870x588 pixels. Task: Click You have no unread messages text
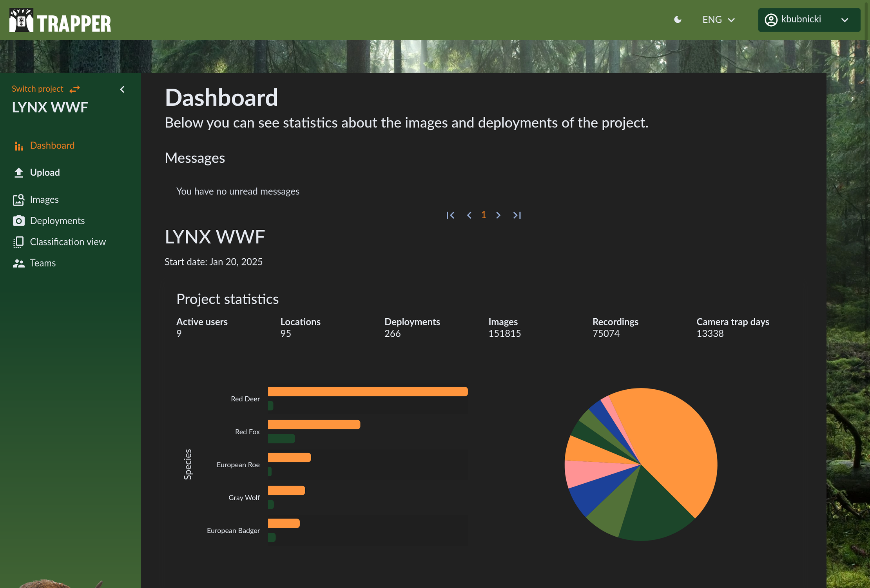[238, 191]
